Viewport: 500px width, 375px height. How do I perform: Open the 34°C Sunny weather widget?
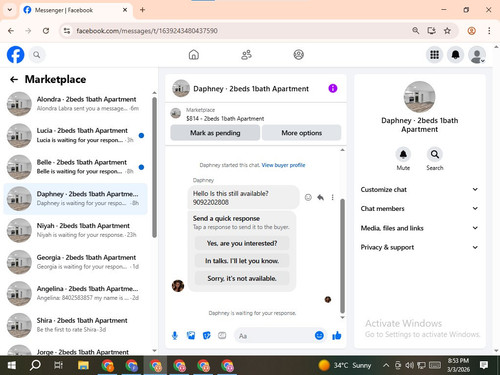pyautogui.click(x=344, y=365)
